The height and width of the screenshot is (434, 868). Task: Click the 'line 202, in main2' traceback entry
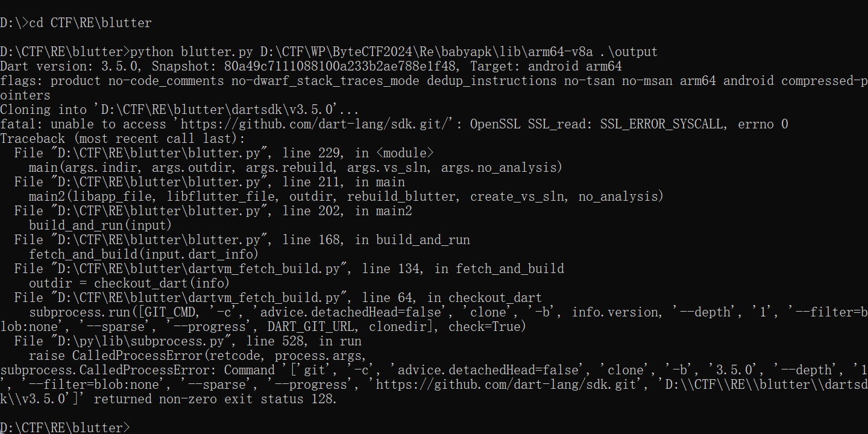[347, 211]
